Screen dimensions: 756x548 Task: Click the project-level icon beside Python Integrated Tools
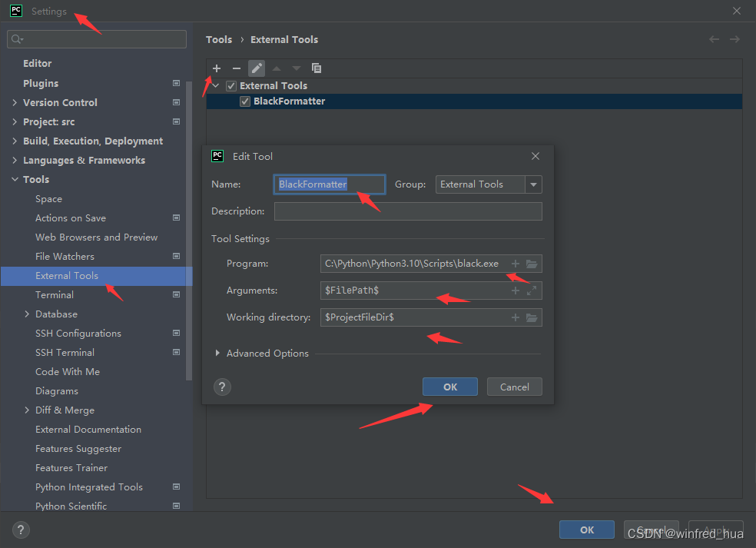click(x=177, y=487)
